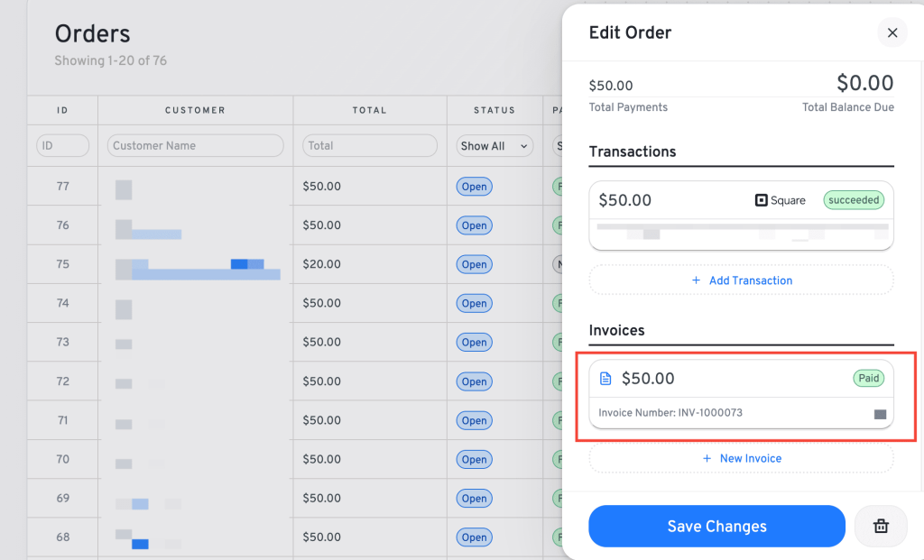Click Save Changes button
The height and width of the screenshot is (560, 924).
click(x=716, y=526)
